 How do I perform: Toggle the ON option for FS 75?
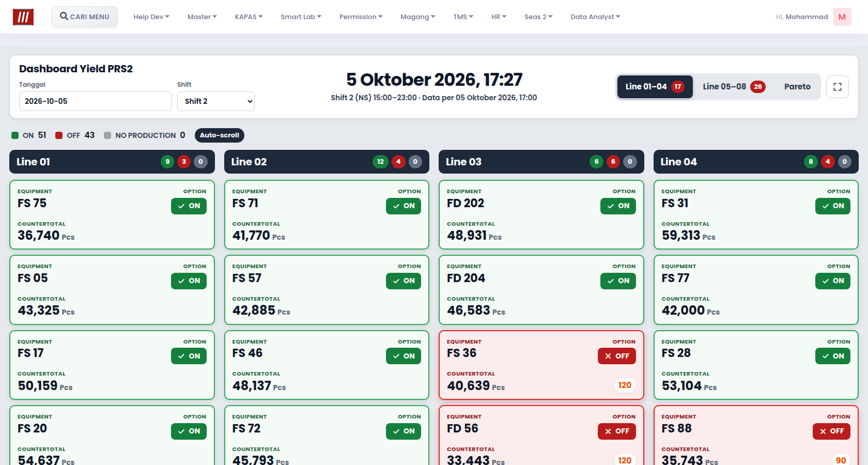pyautogui.click(x=189, y=206)
